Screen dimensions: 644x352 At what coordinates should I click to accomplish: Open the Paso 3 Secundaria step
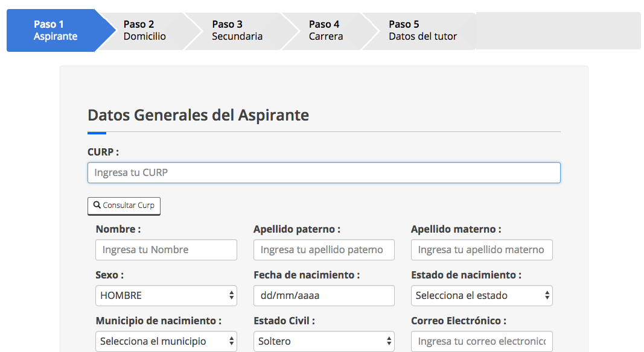(237, 30)
